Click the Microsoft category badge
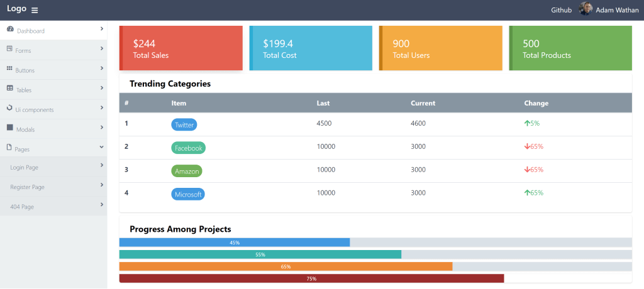Screen dimensions: 644x289 188,194
